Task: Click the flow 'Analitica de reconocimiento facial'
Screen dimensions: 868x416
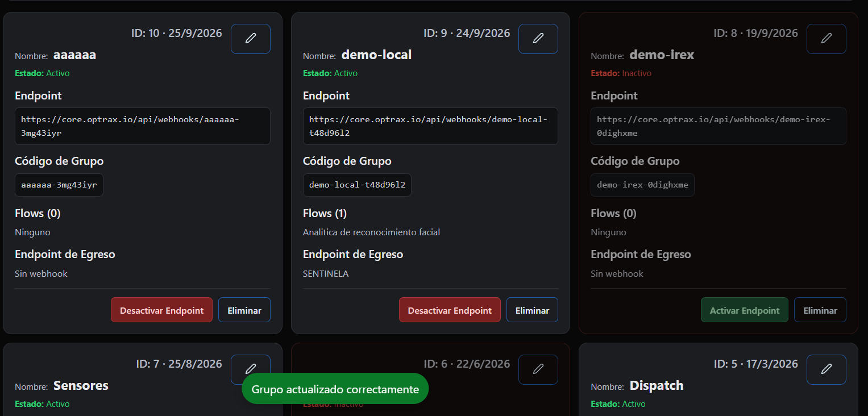Action: coord(371,232)
